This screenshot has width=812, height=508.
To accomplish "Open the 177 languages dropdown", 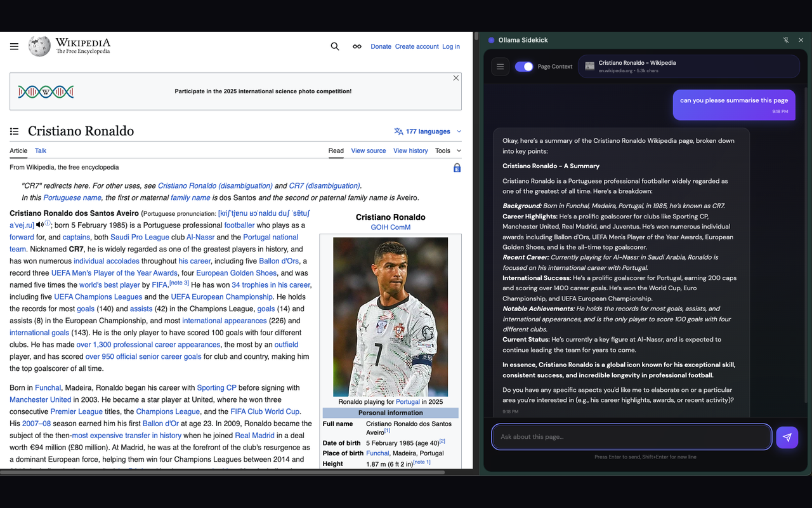I will (428, 131).
